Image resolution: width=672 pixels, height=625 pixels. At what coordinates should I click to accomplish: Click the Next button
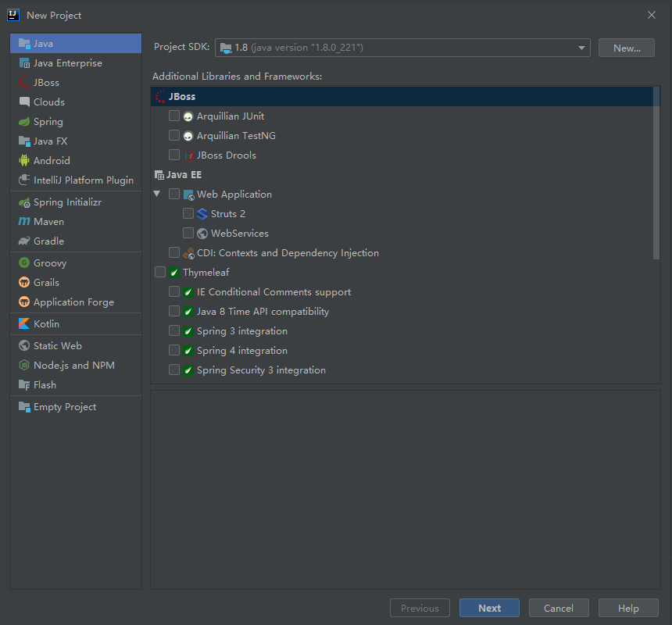pos(489,608)
